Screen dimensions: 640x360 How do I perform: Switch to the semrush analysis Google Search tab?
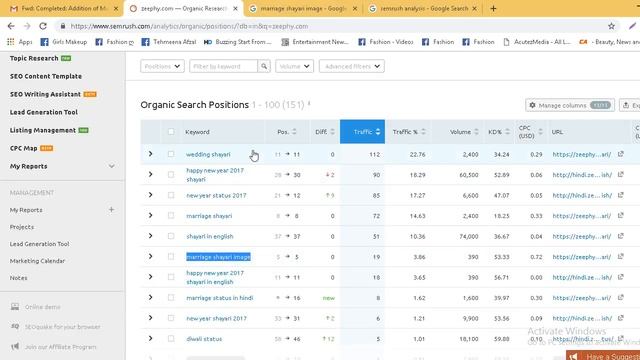(423, 8)
